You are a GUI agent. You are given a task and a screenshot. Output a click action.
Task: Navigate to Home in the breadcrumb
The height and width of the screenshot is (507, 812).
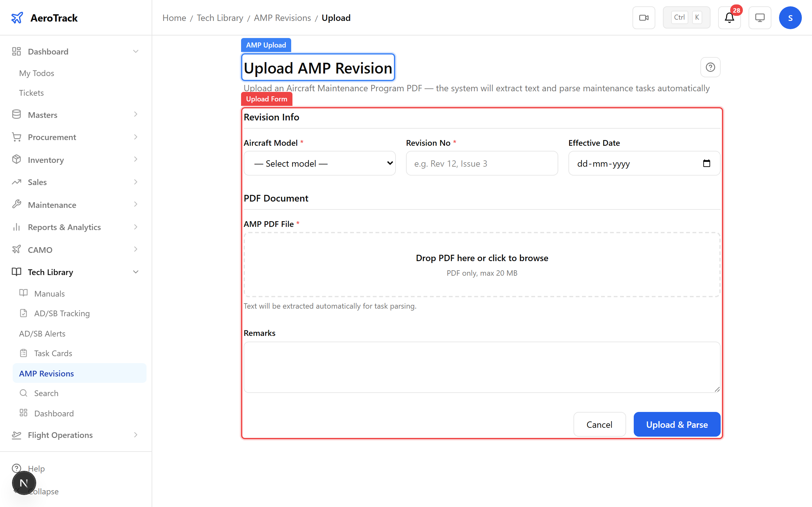pyautogui.click(x=174, y=17)
